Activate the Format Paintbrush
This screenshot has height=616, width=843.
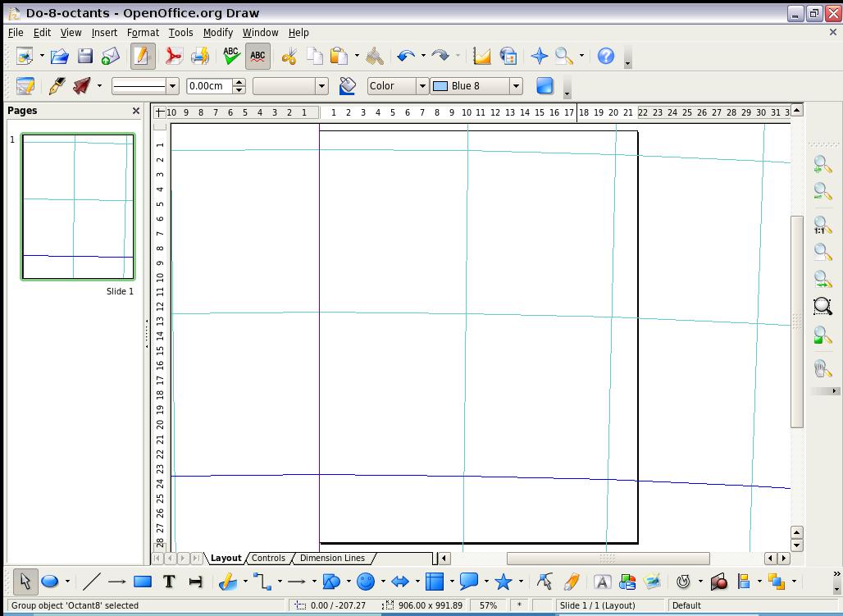point(375,56)
